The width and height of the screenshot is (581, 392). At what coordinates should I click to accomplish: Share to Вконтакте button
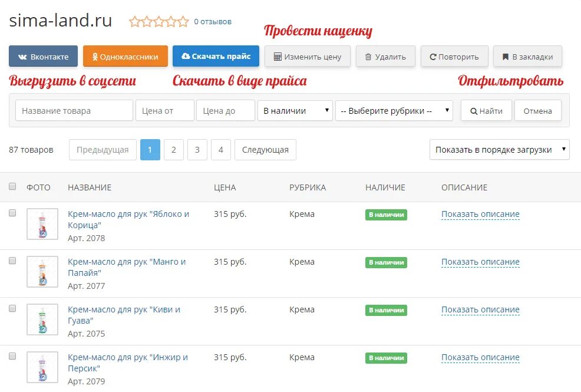44,57
